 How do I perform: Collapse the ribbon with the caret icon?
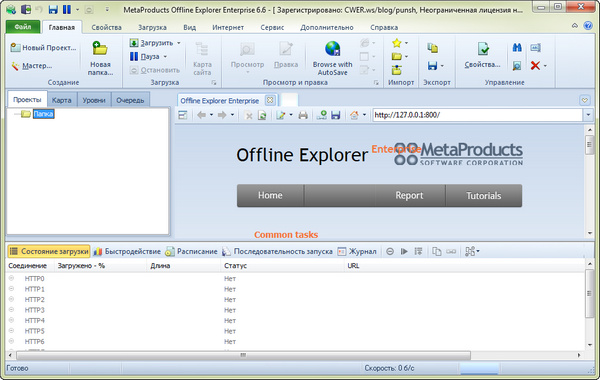(575, 26)
